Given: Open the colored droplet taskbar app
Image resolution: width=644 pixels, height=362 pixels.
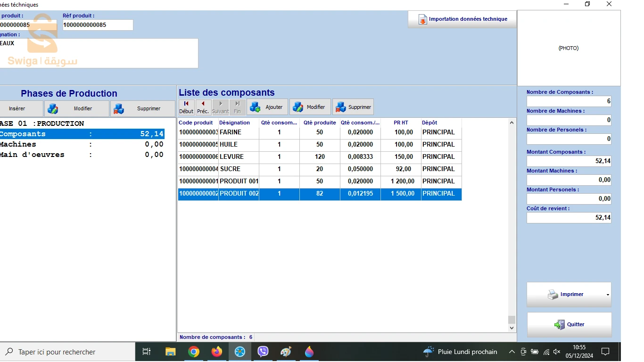Looking at the screenshot, I should pyautogui.click(x=309, y=352).
